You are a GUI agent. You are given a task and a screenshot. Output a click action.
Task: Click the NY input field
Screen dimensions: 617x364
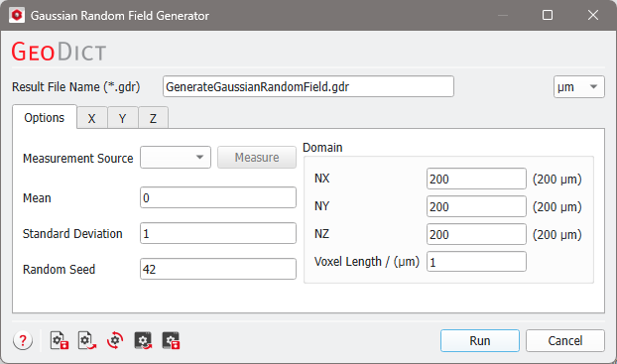(x=476, y=206)
